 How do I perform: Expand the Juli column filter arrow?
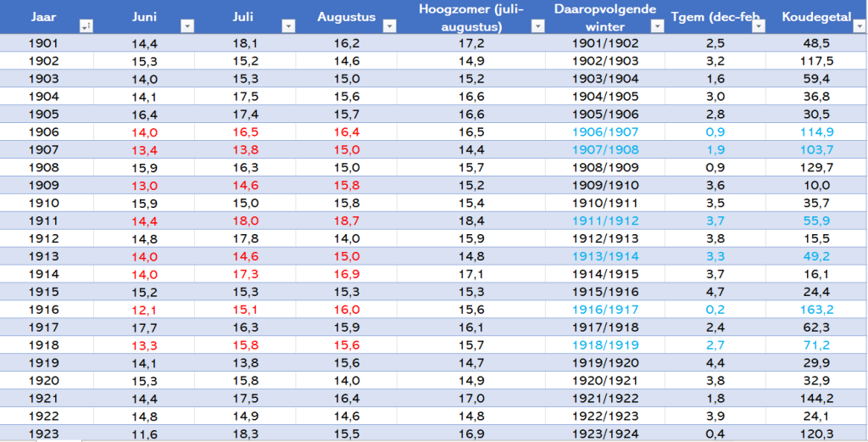[288, 26]
